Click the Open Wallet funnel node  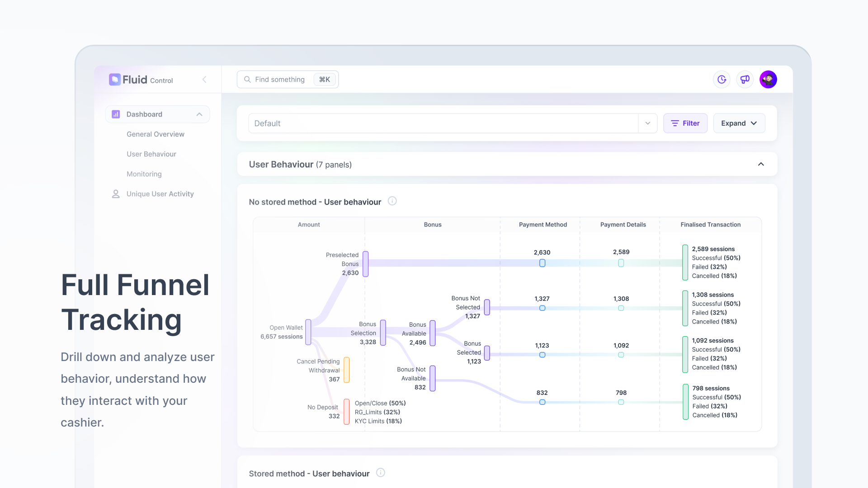pyautogui.click(x=308, y=332)
